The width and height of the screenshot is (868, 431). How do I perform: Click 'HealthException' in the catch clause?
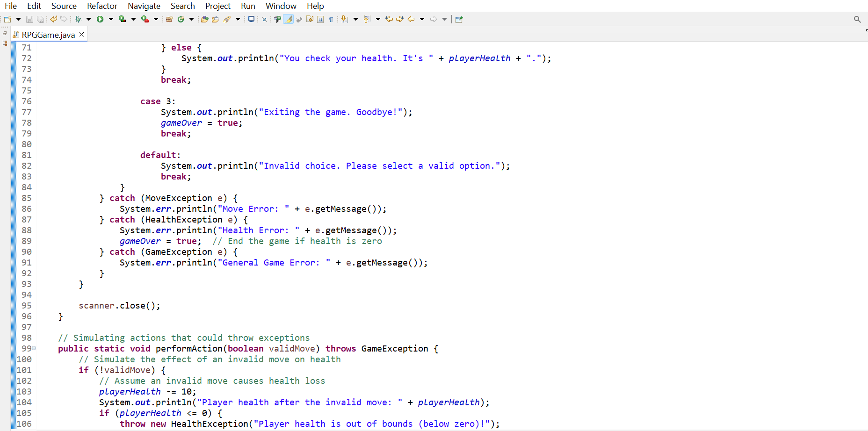point(184,220)
